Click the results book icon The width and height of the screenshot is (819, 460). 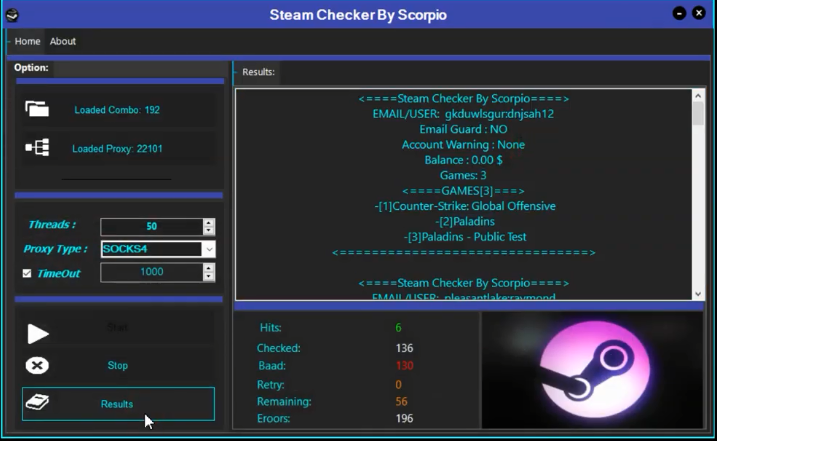tap(37, 402)
